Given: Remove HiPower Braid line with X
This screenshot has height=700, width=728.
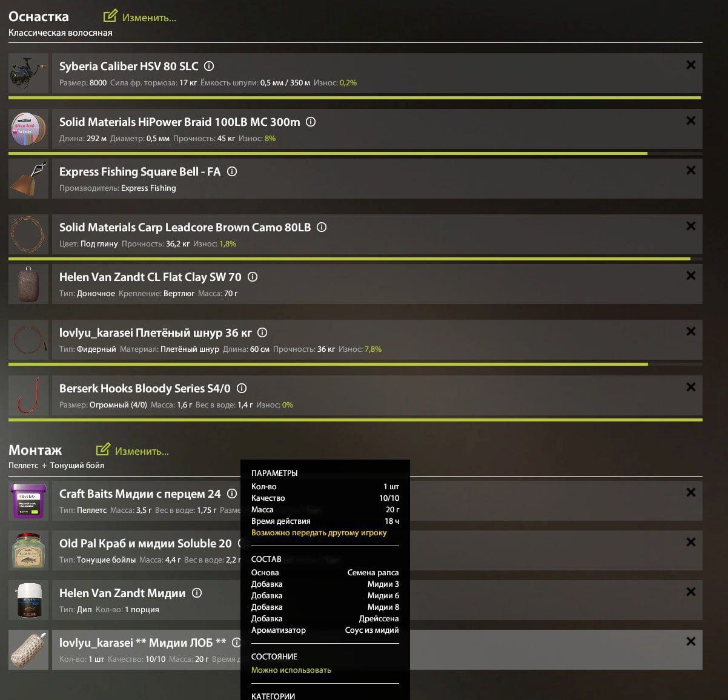Looking at the screenshot, I should 690,121.
